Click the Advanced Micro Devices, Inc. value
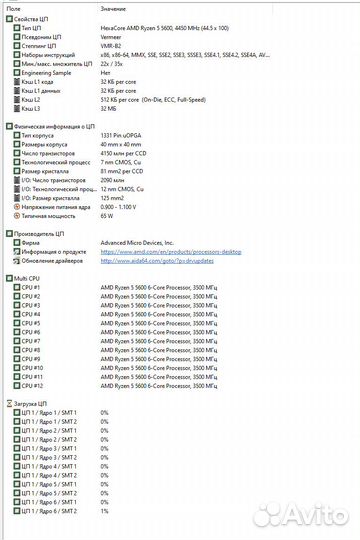The height and width of the screenshot is (540, 360). click(137, 243)
